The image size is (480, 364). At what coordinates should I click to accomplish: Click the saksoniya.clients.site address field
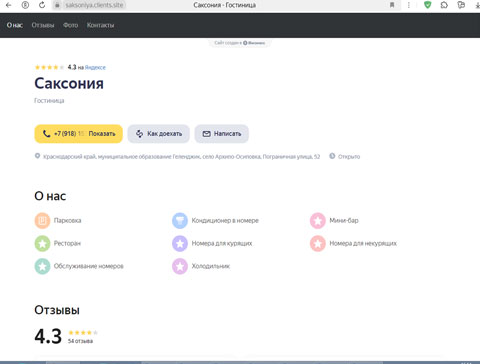[x=94, y=5]
